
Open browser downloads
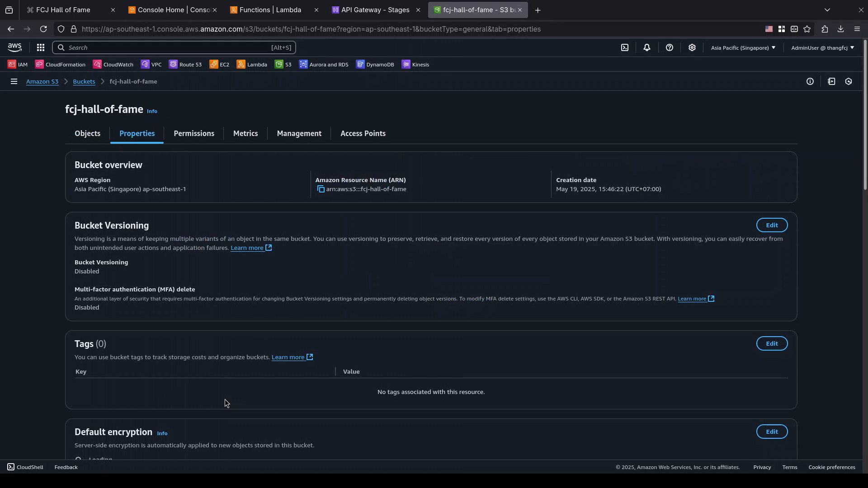tap(840, 29)
